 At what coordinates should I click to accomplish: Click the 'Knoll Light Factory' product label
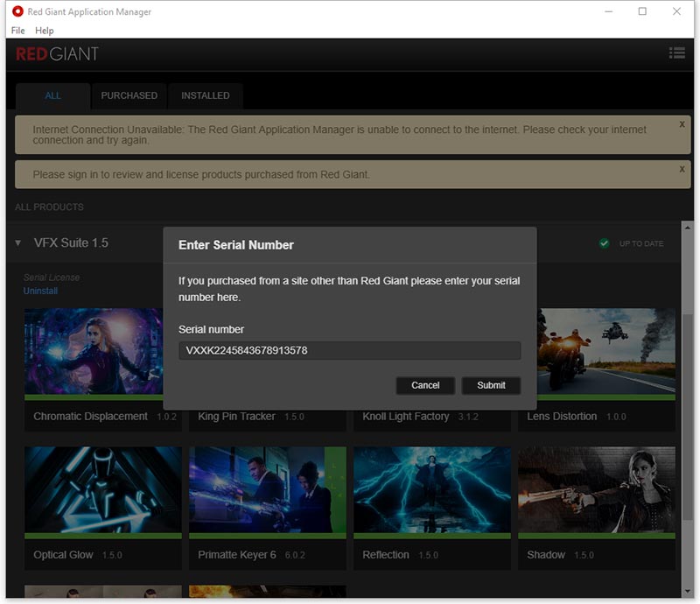[x=406, y=417]
